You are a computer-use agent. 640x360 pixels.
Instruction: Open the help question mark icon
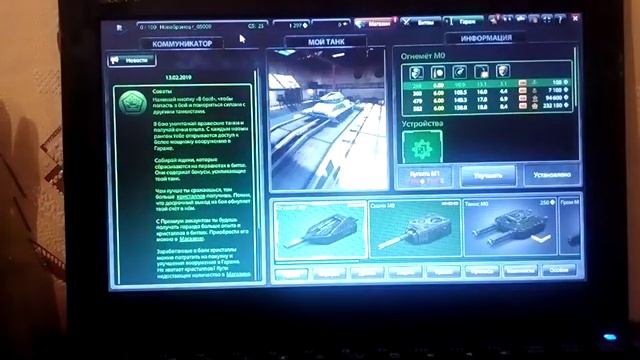click(x=560, y=18)
